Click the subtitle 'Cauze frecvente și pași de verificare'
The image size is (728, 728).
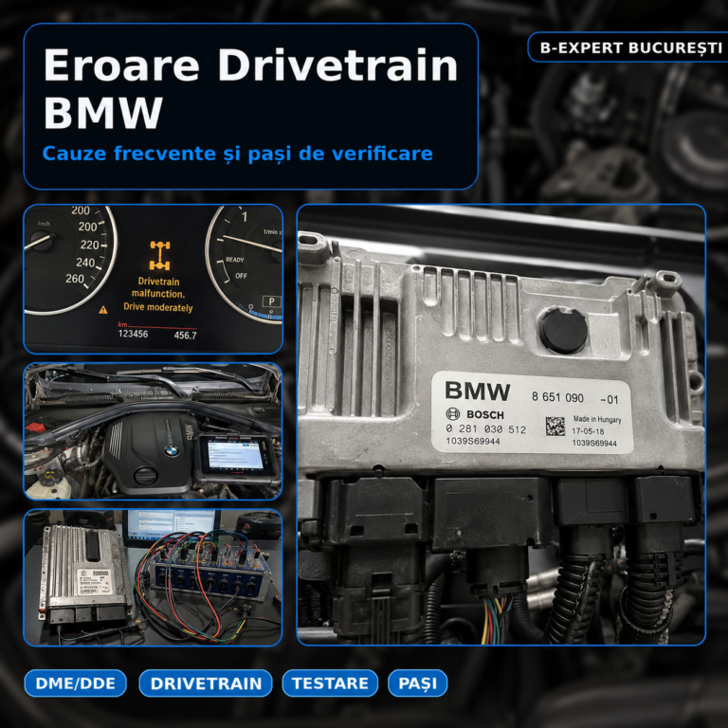click(x=237, y=154)
